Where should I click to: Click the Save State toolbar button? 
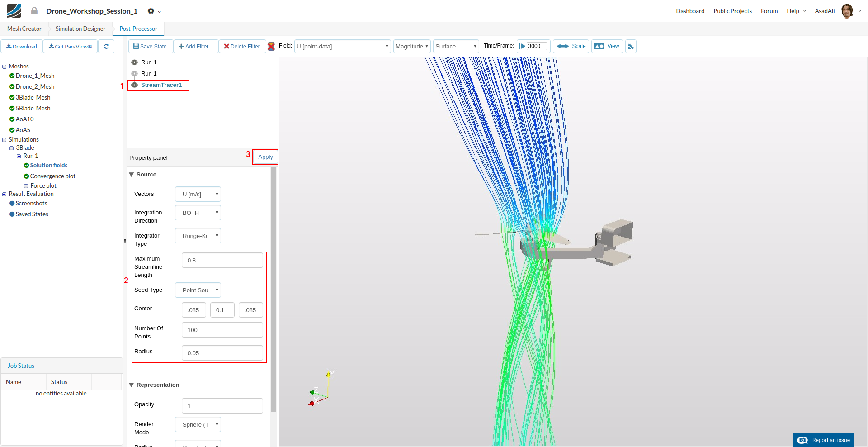pyautogui.click(x=150, y=47)
